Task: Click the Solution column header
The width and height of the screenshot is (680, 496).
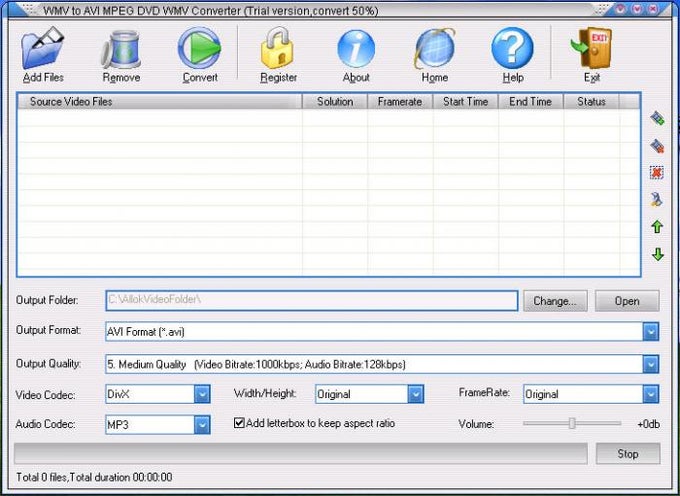Action: pos(335,101)
